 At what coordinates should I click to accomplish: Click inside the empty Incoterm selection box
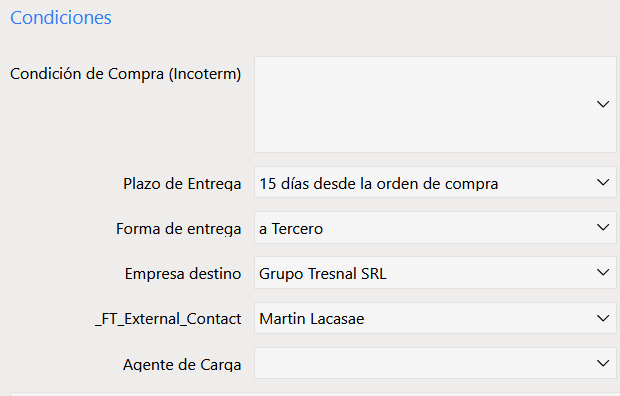click(435, 104)
